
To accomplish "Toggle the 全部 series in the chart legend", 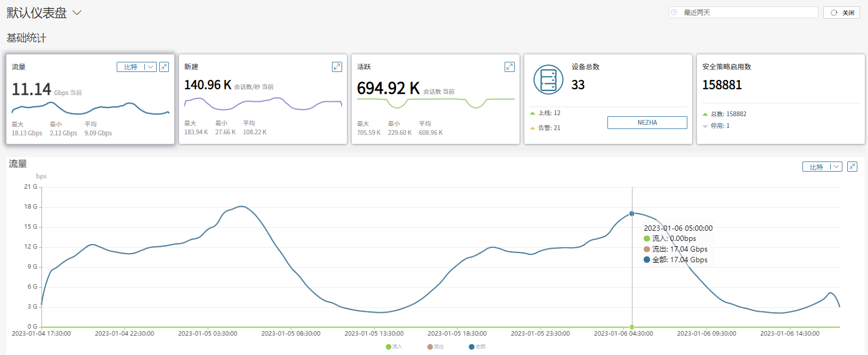I will [x=477, y=346].
